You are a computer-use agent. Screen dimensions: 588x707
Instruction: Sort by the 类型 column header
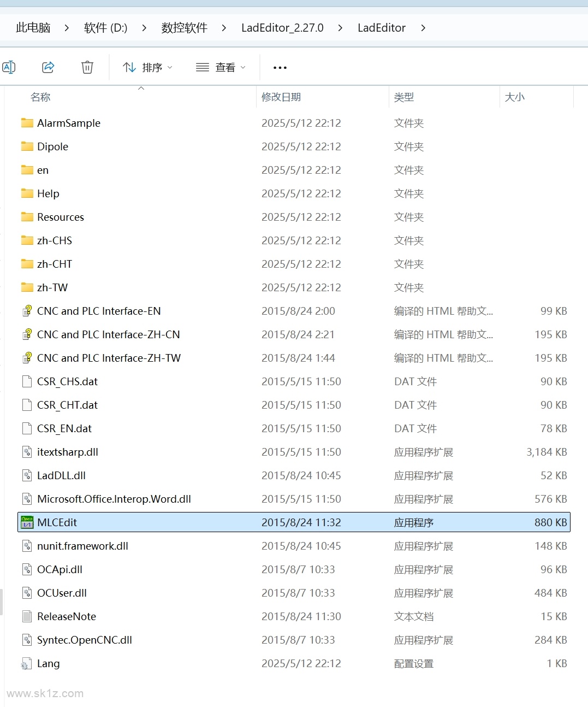pos(404,97)
